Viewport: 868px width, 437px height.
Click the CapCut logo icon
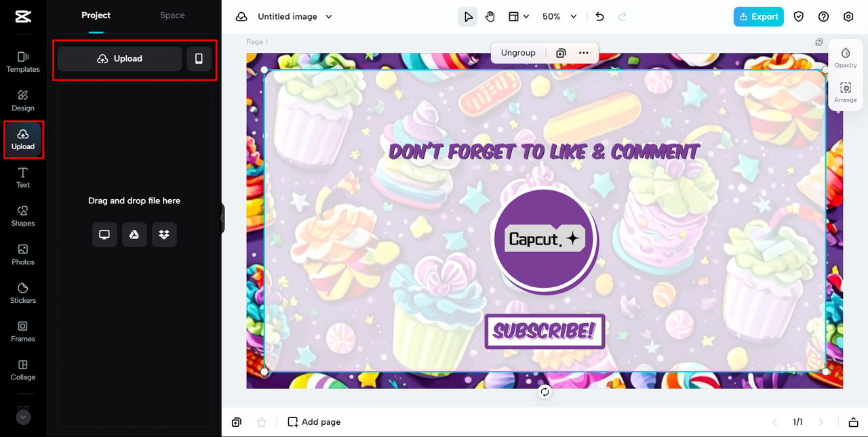click(x=23, y=17)
